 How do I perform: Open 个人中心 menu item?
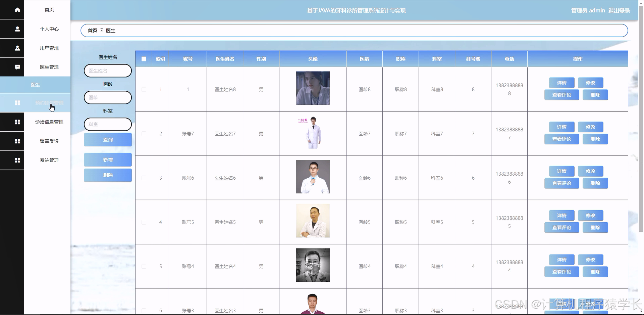click(x=49, y=29)
